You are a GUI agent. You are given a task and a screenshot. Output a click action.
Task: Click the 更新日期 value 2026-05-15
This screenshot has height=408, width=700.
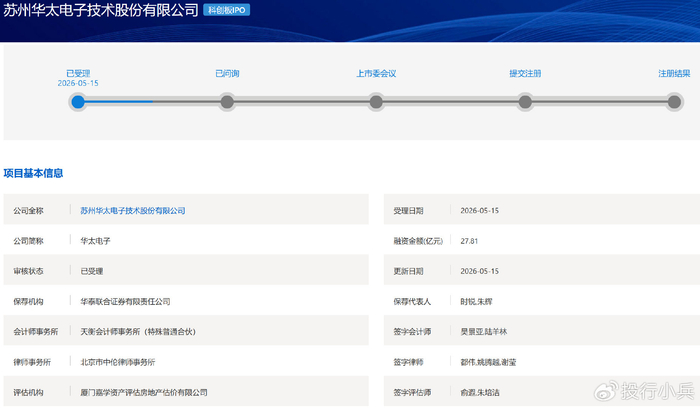479,271
